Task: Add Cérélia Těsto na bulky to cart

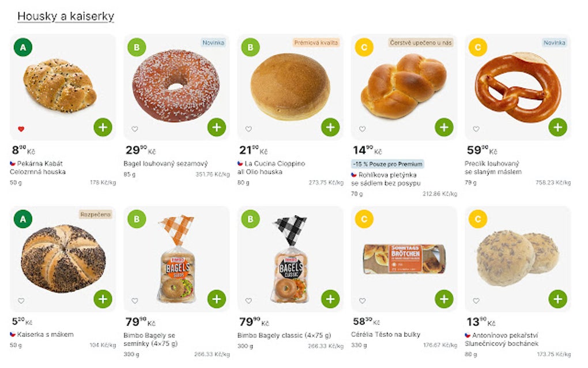Action: coord(443,299)
